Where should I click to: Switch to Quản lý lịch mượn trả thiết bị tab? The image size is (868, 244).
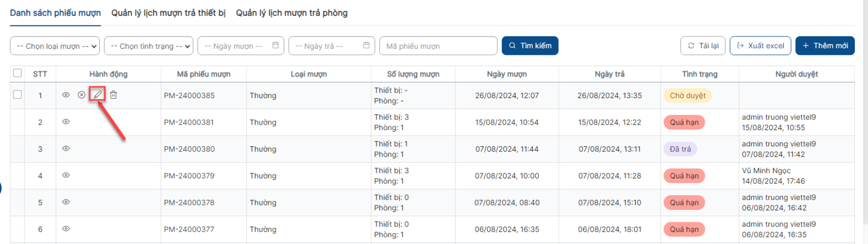coord(169,12)
